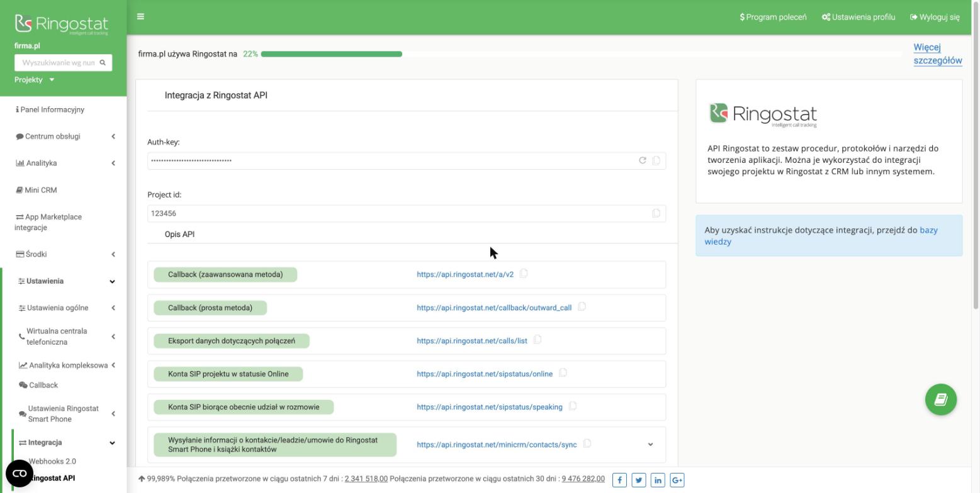980x493 pixels.
Task: Copy the calls/list URL
Action: coord(538,340)
